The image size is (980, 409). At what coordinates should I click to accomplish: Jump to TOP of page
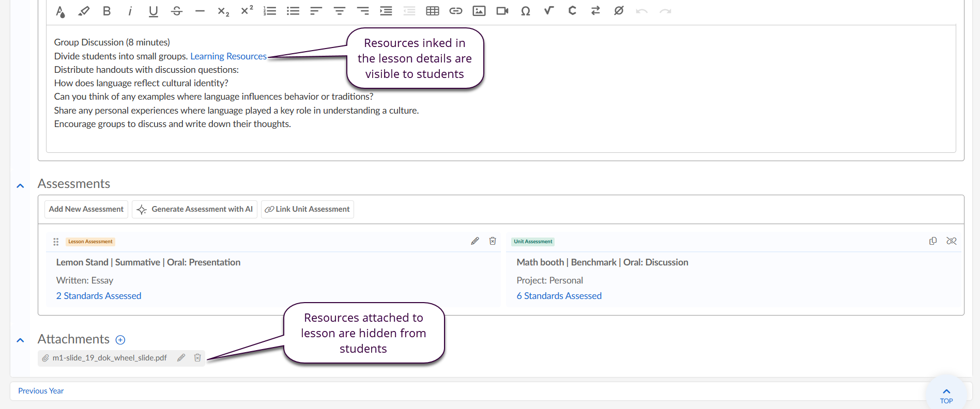946,396
